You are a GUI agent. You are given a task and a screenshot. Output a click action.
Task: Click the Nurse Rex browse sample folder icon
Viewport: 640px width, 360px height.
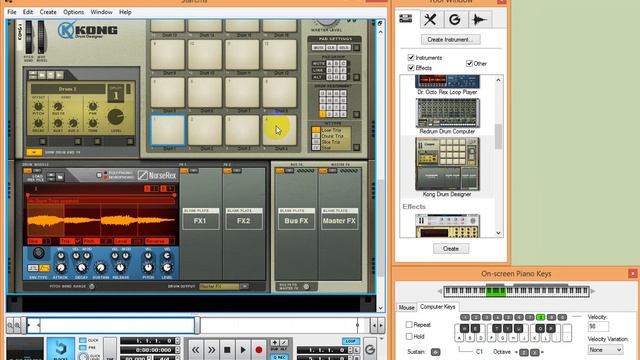60,177
